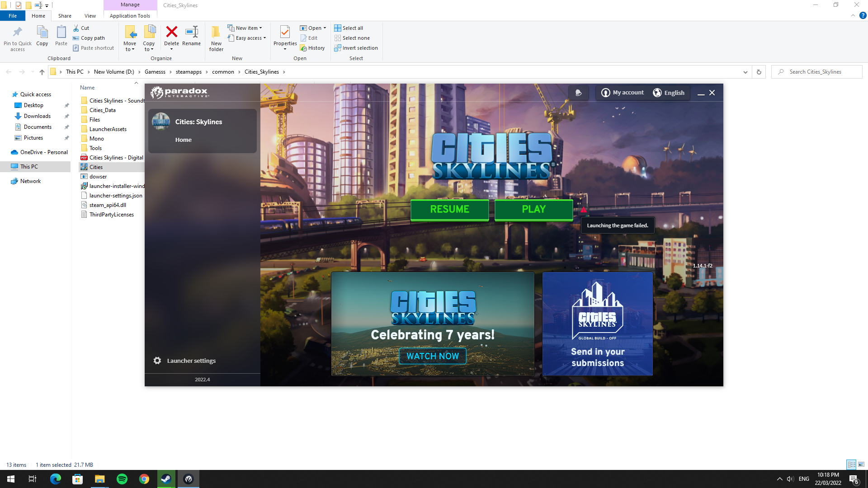
Task: Switch to the View ribbon tab
Action: pos(90,16)
